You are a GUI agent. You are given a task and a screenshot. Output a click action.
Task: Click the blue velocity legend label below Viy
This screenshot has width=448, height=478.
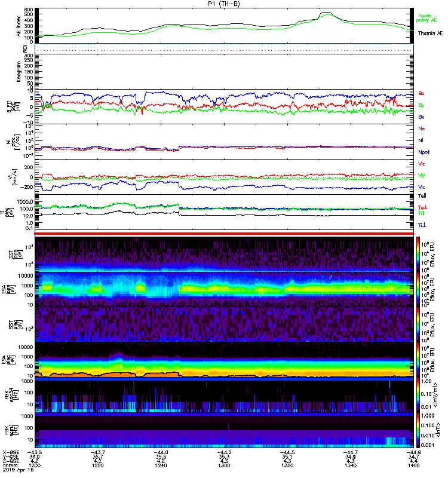422,187
